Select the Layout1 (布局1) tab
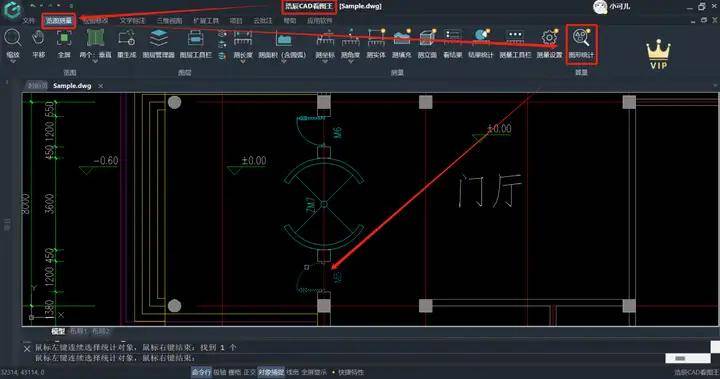 [x=78, y=331]
